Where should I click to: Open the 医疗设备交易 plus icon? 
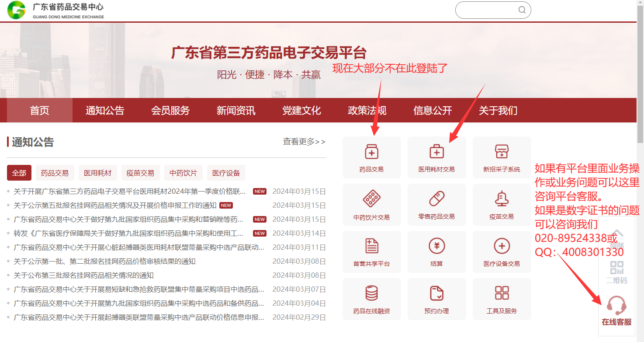[502, 247]
